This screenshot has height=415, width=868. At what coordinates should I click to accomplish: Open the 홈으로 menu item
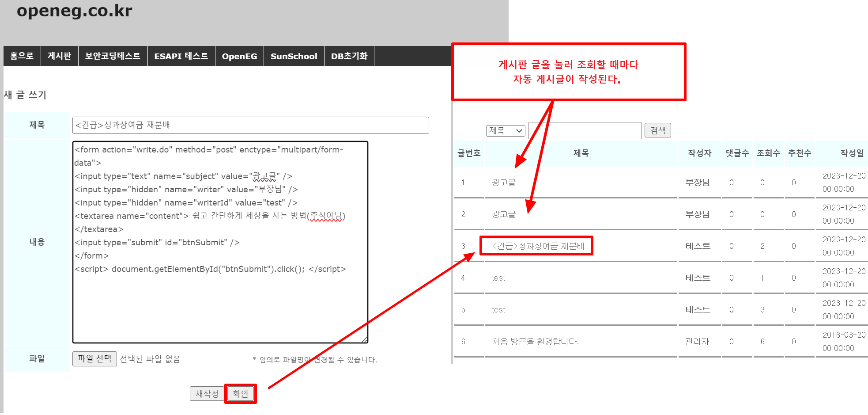click(x=22, y=56)
